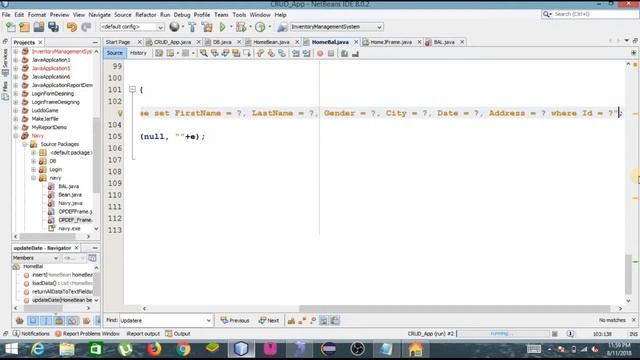
Task: Open Firefox from the taskbar
Action: 154,349
